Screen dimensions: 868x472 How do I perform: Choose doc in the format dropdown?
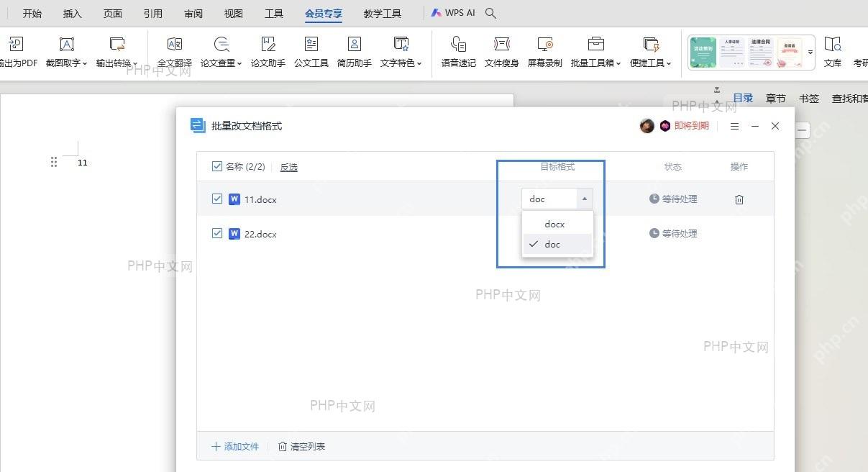(x=557, y=244)
